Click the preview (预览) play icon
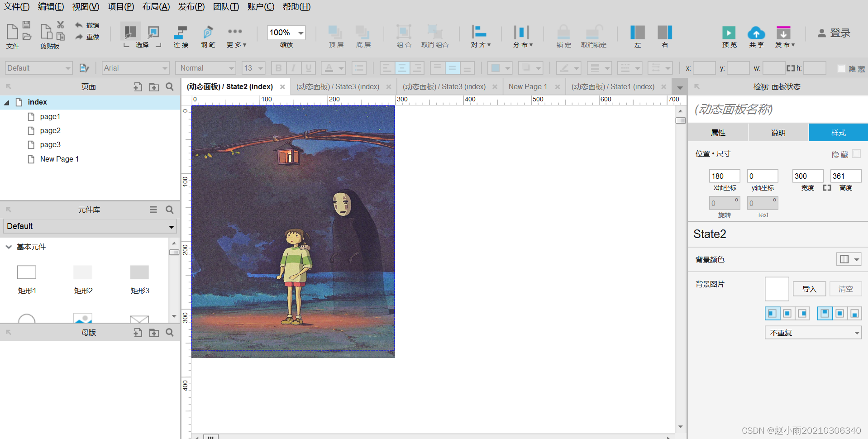868x439 pixels. 729,33
